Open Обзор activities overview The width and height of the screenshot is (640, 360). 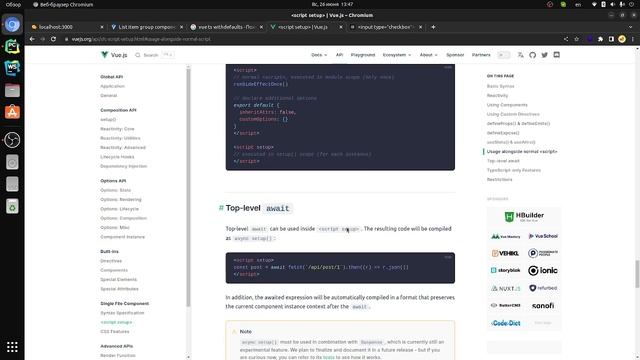[13, 4]
